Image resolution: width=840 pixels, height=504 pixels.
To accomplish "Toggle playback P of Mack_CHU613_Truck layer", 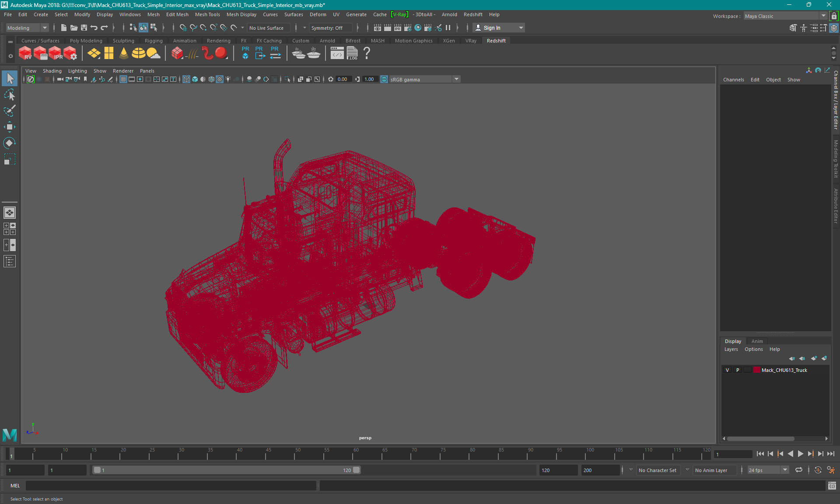I will [738, 370].
